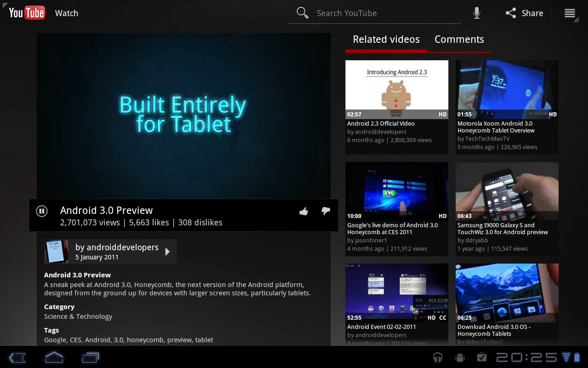The width and height of the screenshot is (588, 368).
Task: Click the Share text button
Action: (532, 13)
